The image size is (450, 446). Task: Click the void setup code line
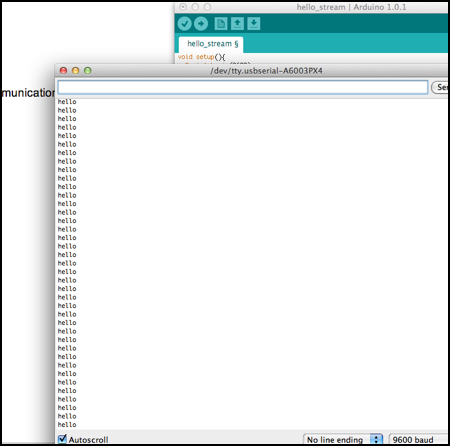coord(201,57)
